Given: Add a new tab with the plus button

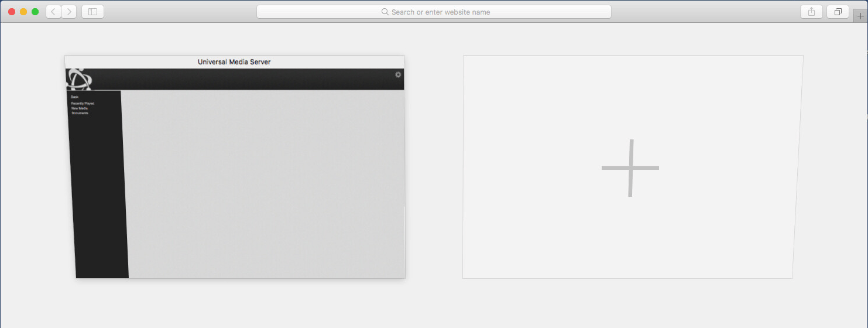Looking at the screenshot, I should [x=860, y=16].
